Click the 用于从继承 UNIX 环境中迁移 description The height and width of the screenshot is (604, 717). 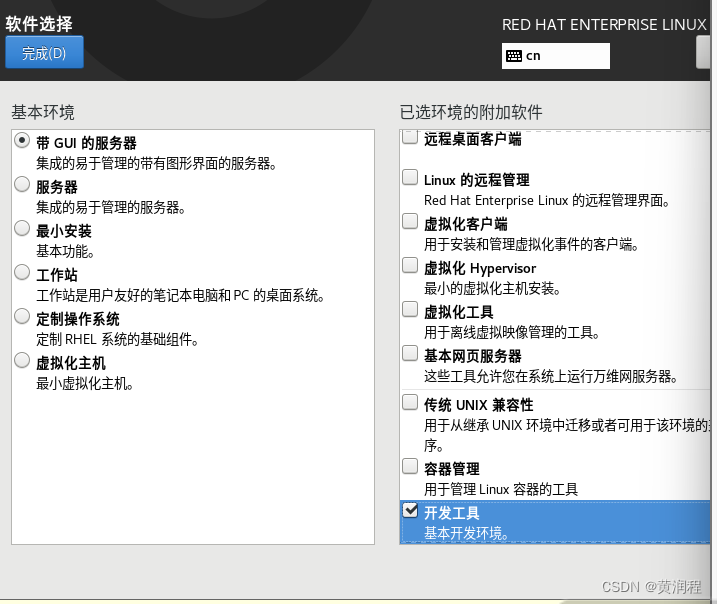[567, 435]
